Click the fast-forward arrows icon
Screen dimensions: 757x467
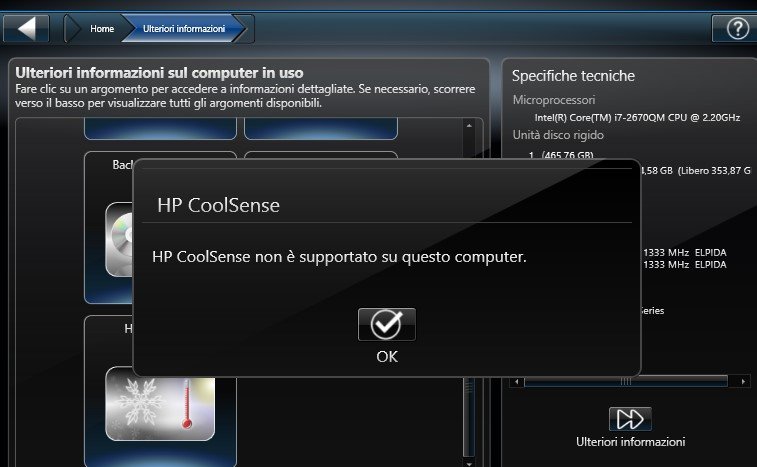coord(630,419)
